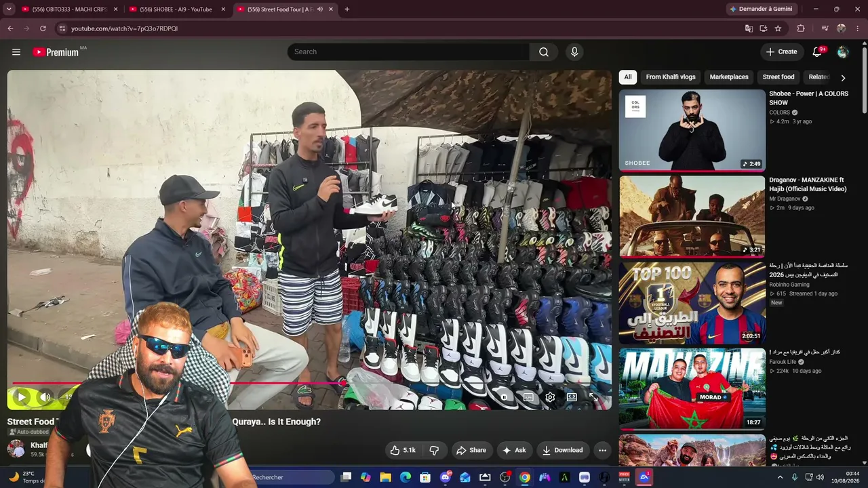
Task: Enter fullscreen mode
Action: (x=593, y=397)
